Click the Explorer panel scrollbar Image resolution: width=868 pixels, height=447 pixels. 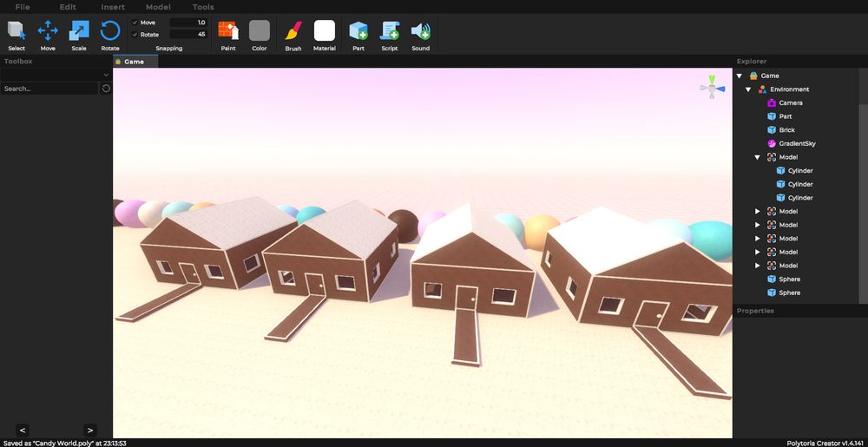coord(863,205)
